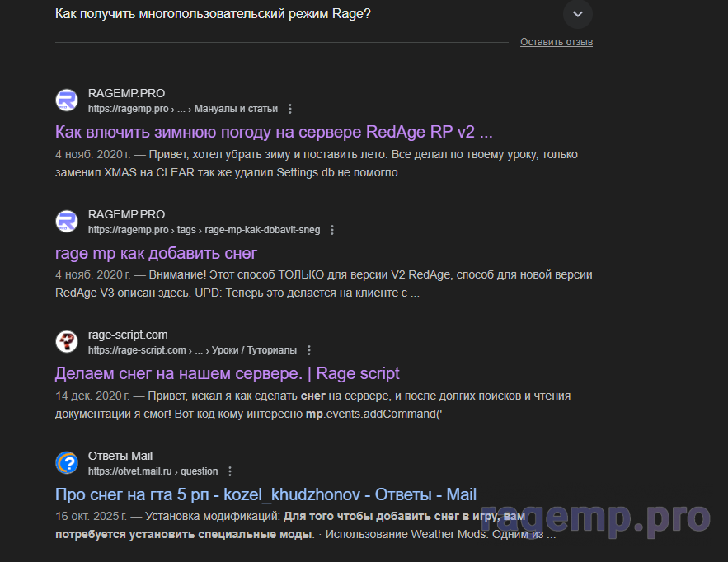This screenshot has width=728, height=562.
Task: Expand the question about Rage multiplayer mode using the chevron
Action: [577, 14]
